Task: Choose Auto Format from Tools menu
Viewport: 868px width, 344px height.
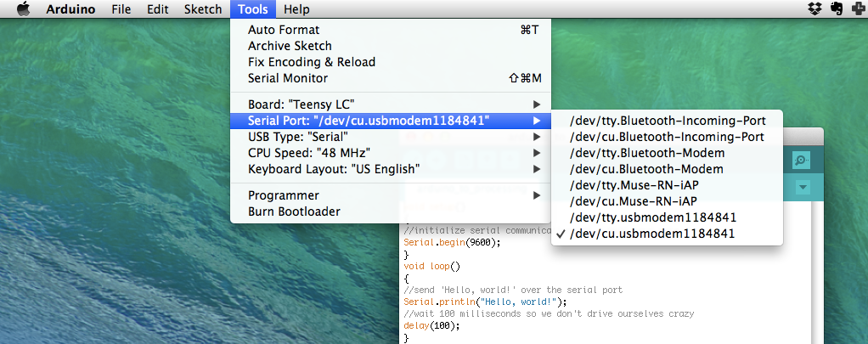Action: point(391,30)
